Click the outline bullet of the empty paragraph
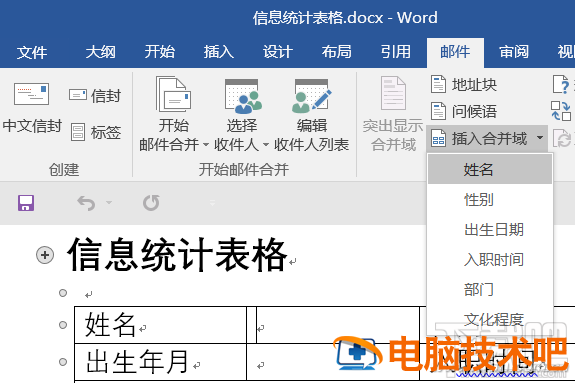The height and width of the screenshot is (383, 575). (x=63, y=293)
